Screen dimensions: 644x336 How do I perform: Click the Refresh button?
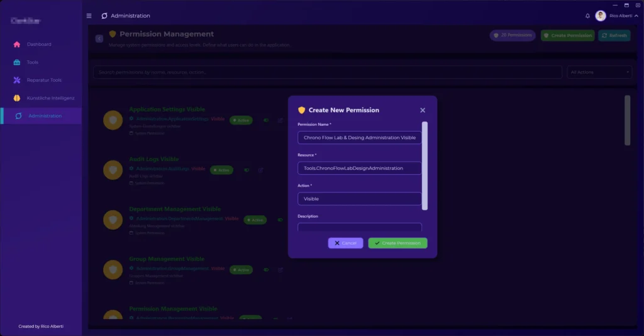614,36
